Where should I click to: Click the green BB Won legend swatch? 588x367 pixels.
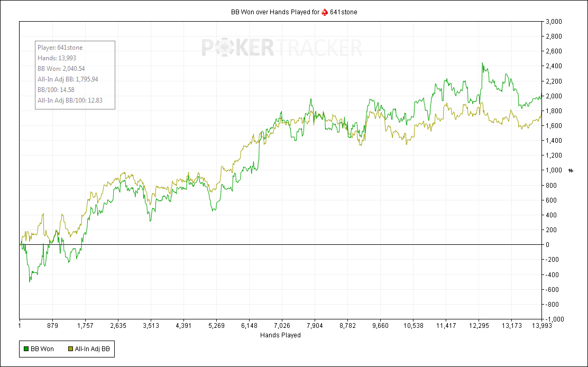[26, 349]
